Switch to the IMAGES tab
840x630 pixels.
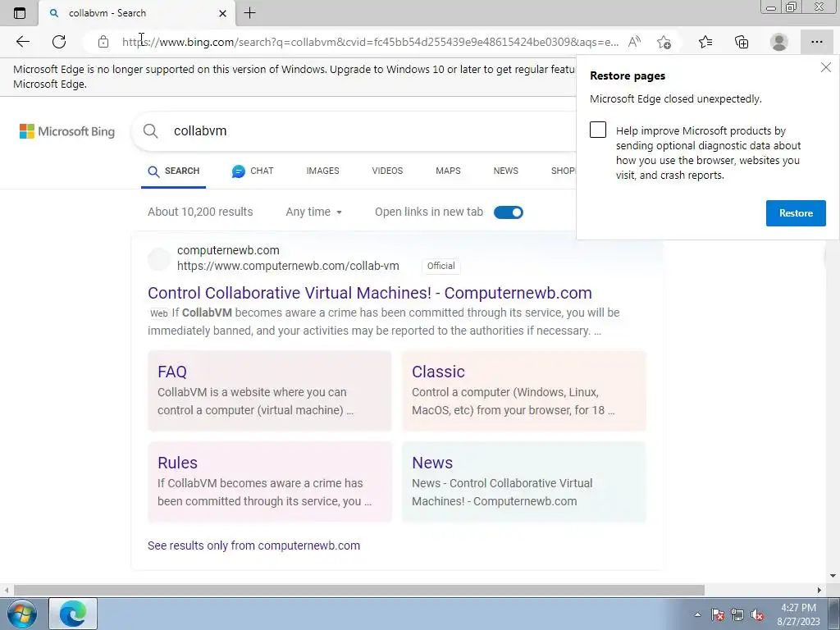(x=322, y=171)
